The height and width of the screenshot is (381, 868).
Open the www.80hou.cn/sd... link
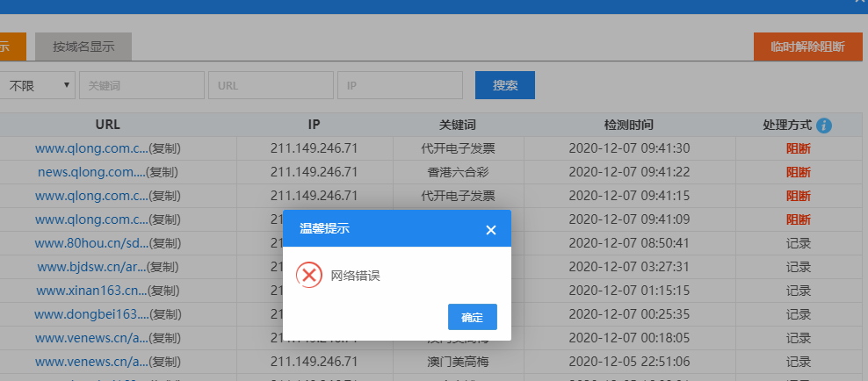[89, 243]
